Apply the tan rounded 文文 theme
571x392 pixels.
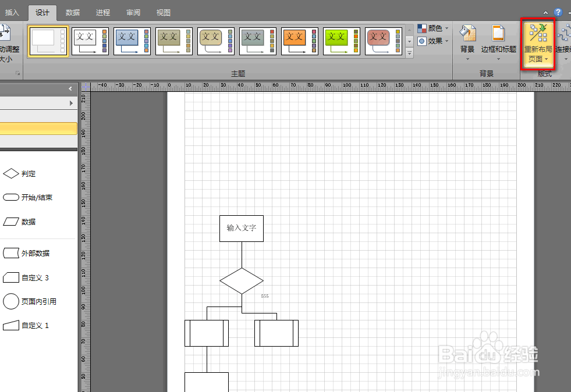215,41
